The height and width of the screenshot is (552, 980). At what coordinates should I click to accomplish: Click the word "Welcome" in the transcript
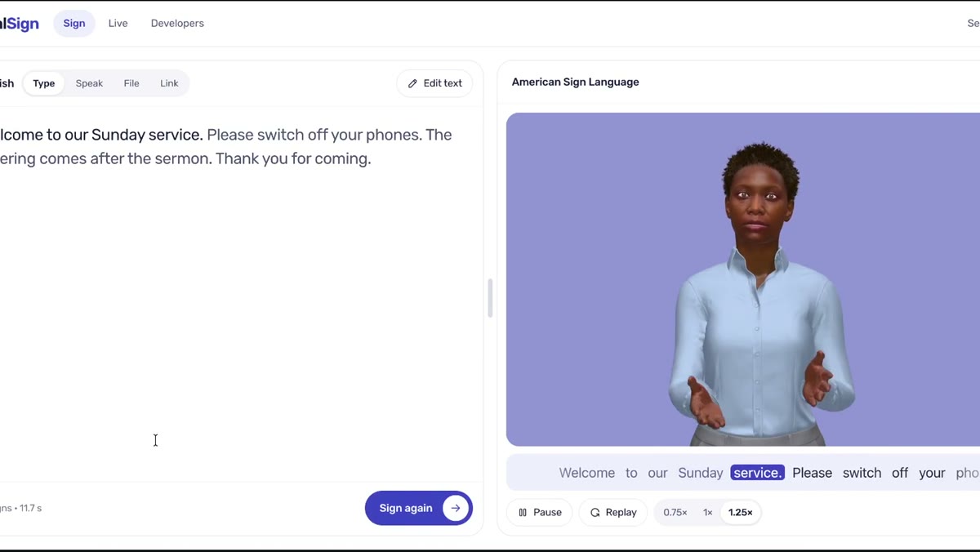pos(587,473)
